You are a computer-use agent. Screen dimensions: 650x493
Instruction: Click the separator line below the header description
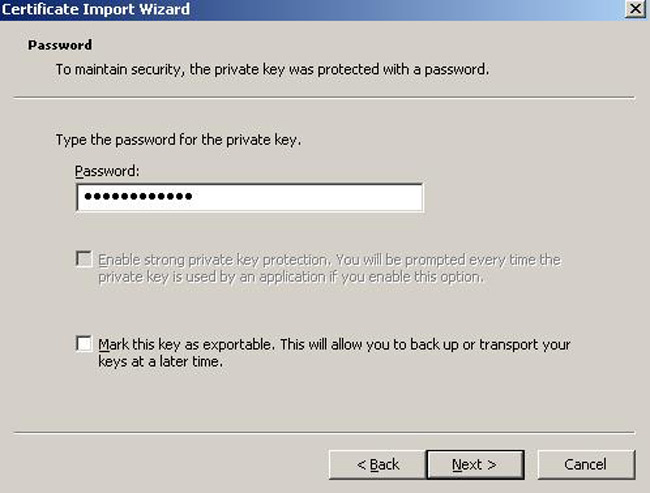click(325, 98)
